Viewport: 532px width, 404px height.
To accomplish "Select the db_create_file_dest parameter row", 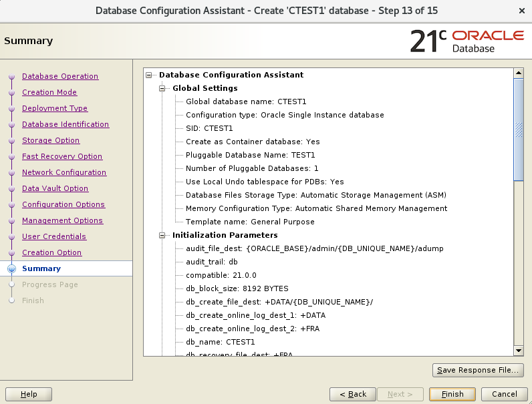I will [x=279, y=302].
